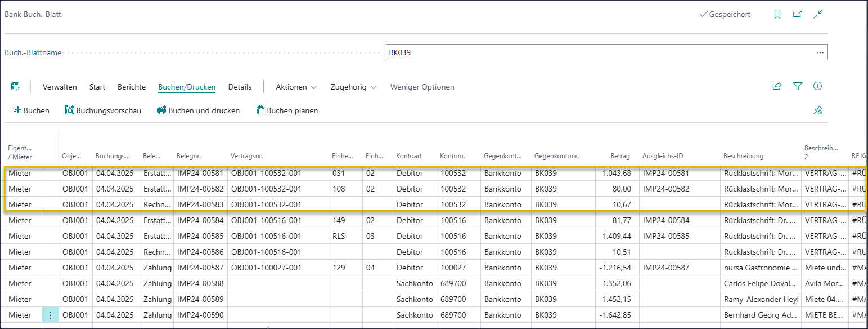This screenshot has height=329, width=868.
Task: Click the Buchen button
Action: tap(31, 110)
